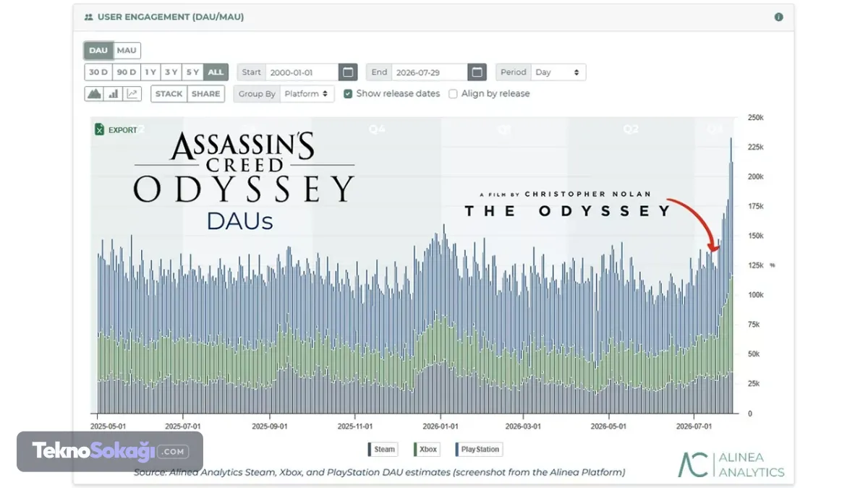Set range to ALL
The width and height of the screenshot is (868, 488).
(216, 72)
